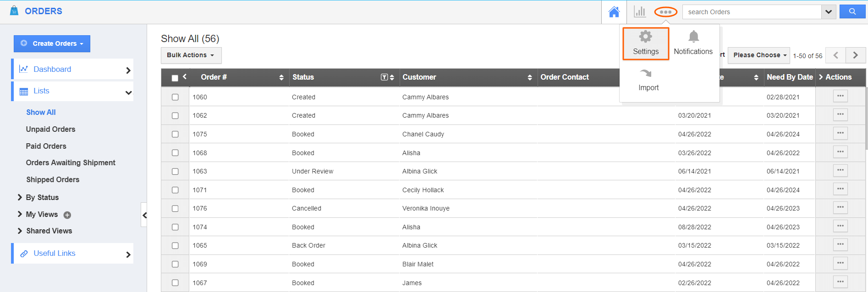The image size is (868, 292).
Task: Open the bar chart reports icon
Action: point(640,12)
